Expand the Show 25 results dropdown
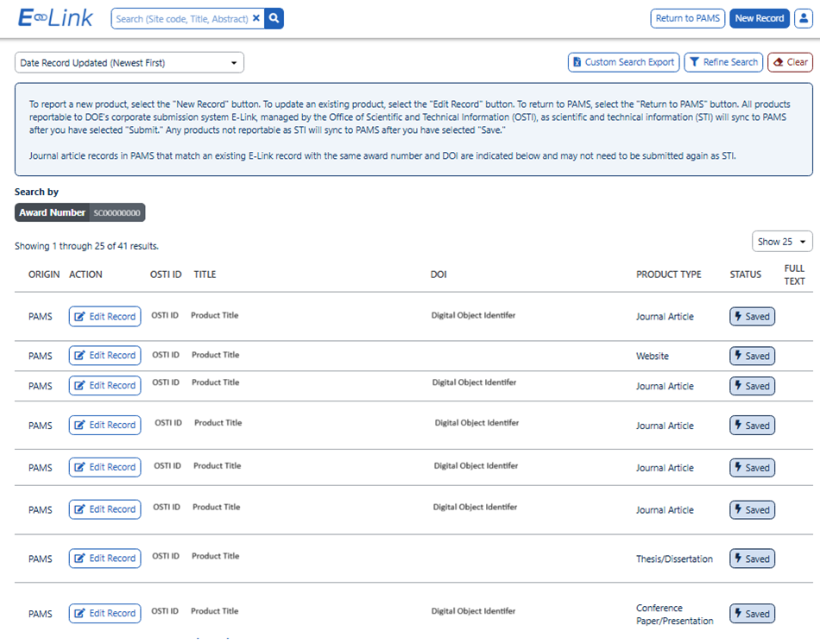The image size is (820, 644). (782, 242)
